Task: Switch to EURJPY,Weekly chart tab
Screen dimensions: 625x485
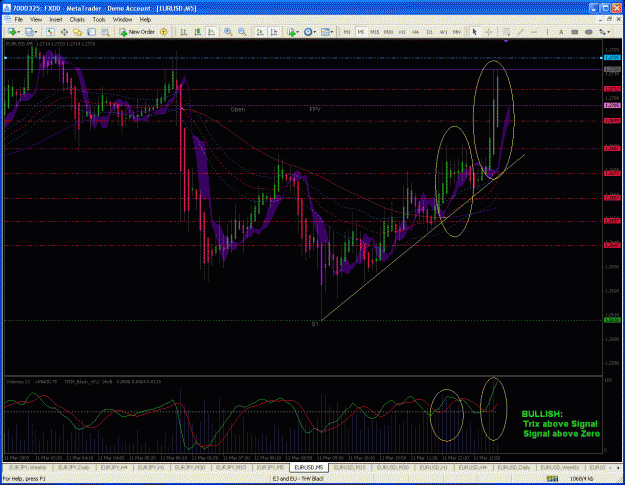Action: pos(28,467)
